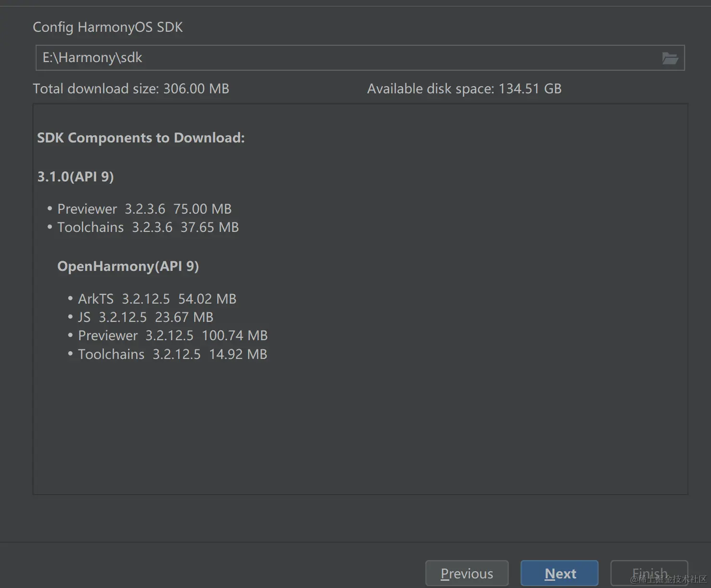Viewport: 711px width, 588px height.
Task: Open the SDK folder browse icon
Action: pos(670,58)
